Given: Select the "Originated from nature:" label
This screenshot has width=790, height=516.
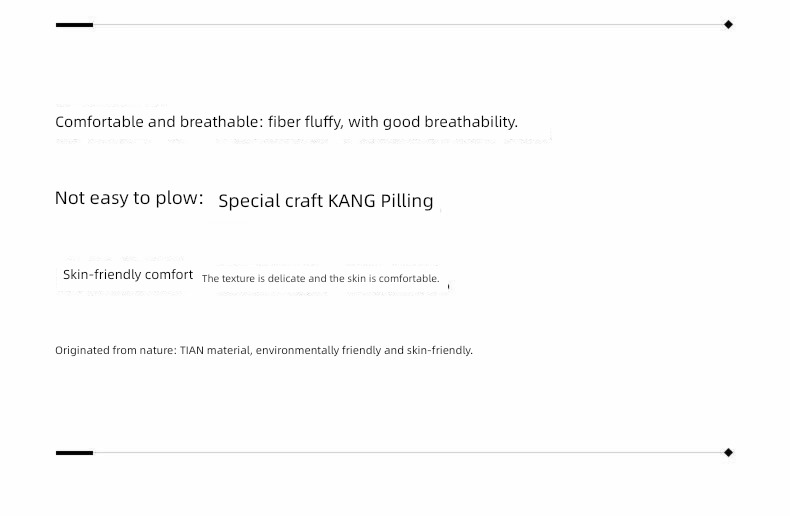Looking at the screenshot, I should pyautogui.click(x=116, y=350).
